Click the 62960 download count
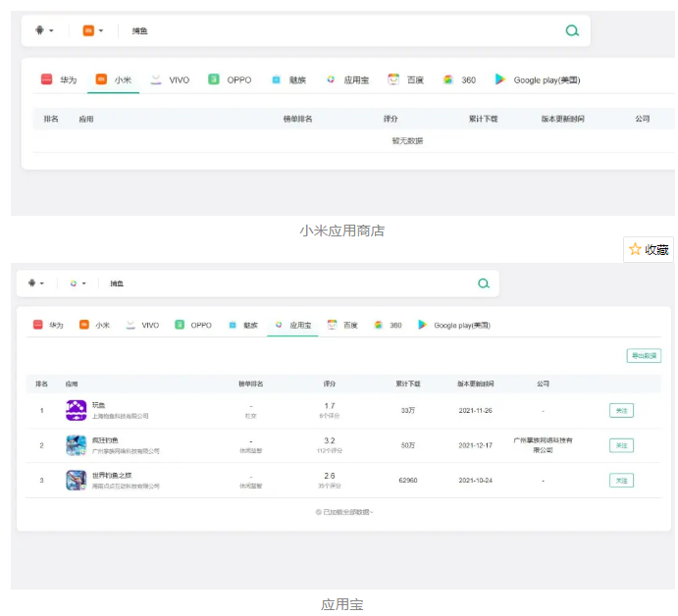 coord(408,481)
